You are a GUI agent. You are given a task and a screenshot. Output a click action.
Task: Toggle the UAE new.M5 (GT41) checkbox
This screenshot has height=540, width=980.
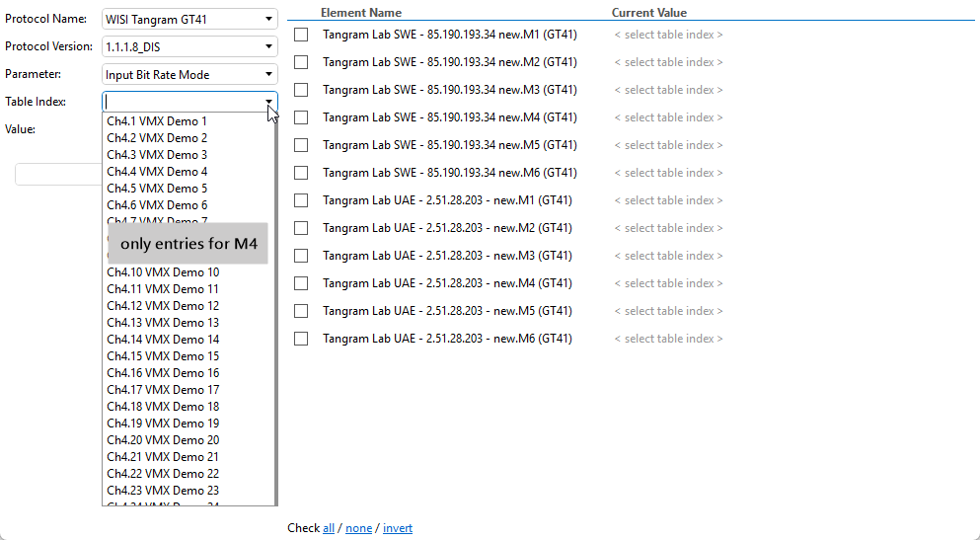pos(301,311)
